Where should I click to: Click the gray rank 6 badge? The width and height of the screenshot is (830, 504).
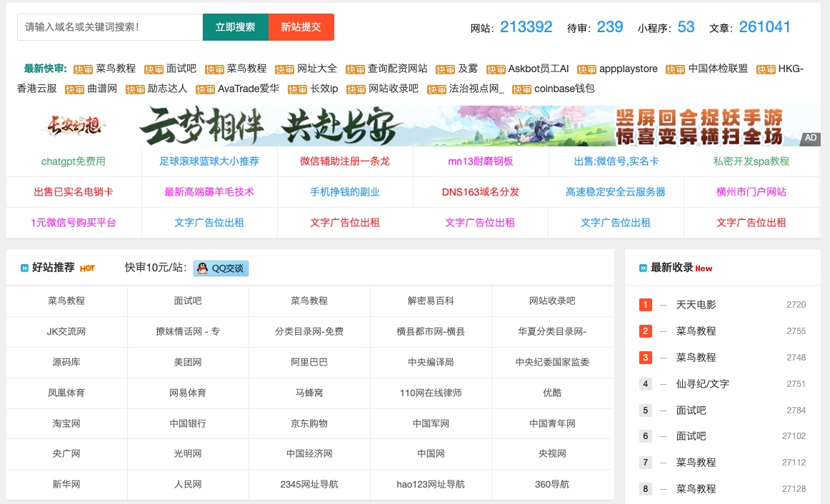[645, 436]
